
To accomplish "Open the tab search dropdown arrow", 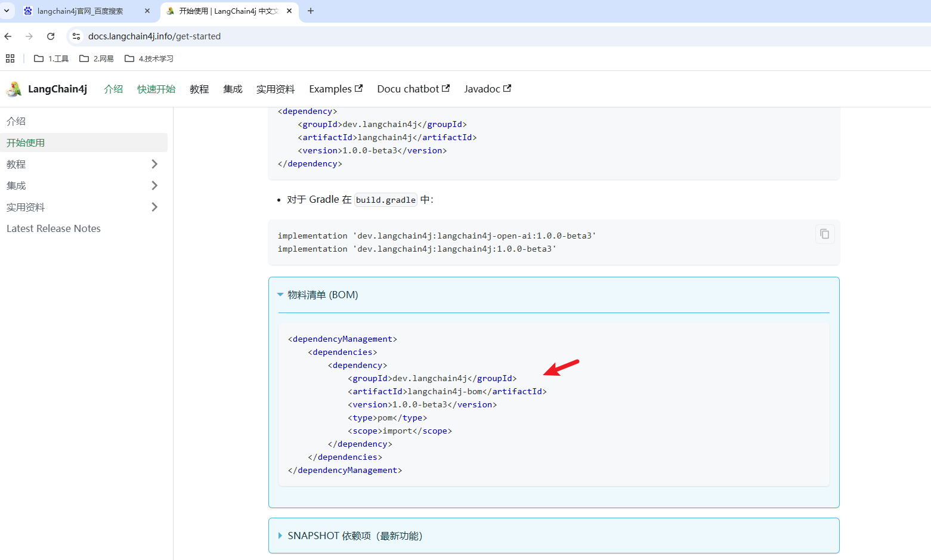I will coord(7,11).
